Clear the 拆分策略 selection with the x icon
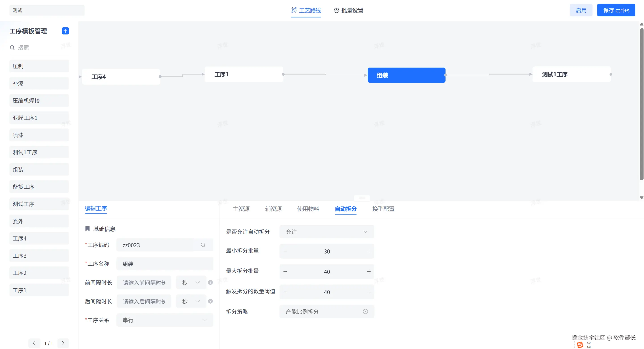The height and width of the screenshot is (349, 644). pos(365,311)
